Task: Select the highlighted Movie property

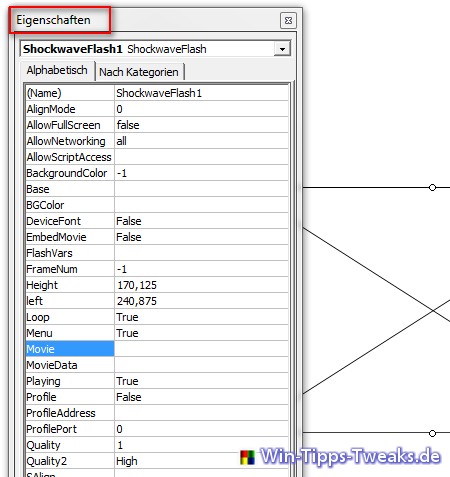Action: click(70, 349)
